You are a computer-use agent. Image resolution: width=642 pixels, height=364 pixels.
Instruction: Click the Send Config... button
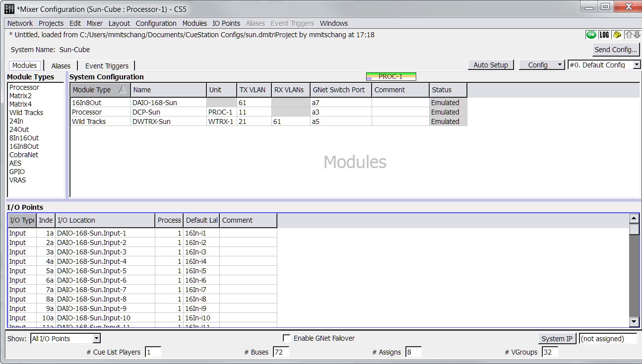[x=616, y=50]
